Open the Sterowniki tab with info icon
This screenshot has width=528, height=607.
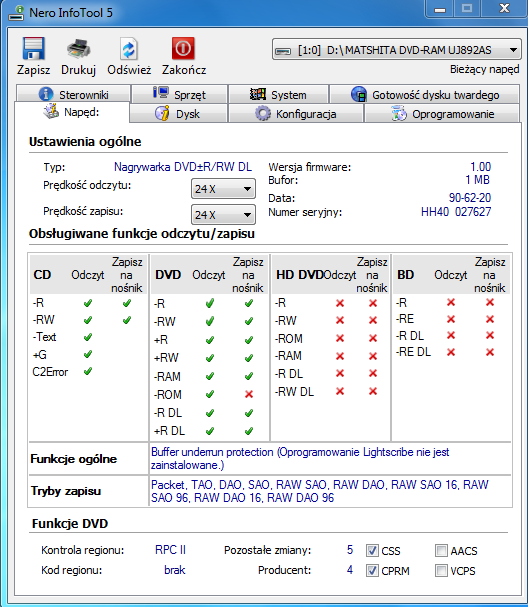tap(73, 94)
